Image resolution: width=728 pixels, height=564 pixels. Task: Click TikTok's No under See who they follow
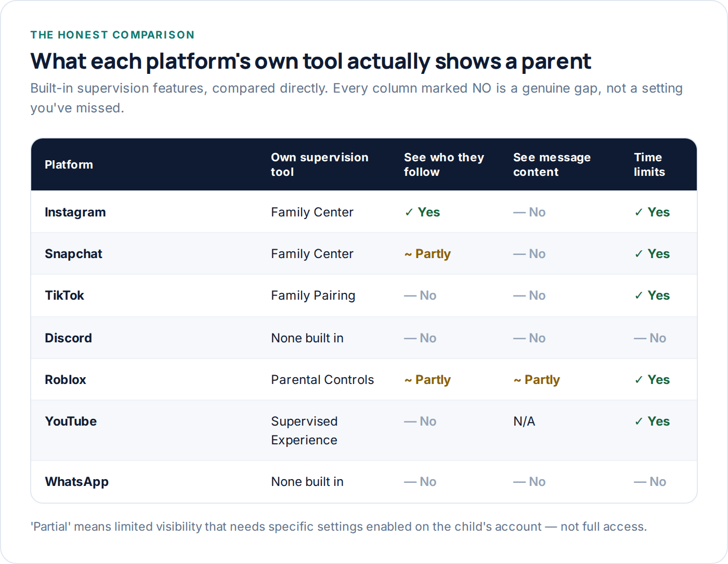point(420,296)
